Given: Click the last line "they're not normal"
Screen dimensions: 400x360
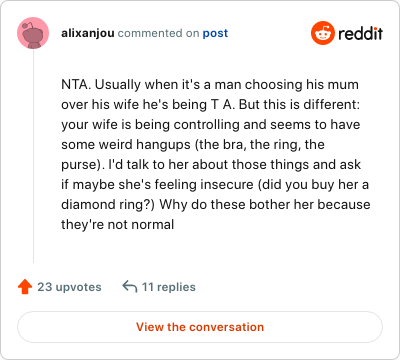Looking at the screenshot, I should 117,225.
